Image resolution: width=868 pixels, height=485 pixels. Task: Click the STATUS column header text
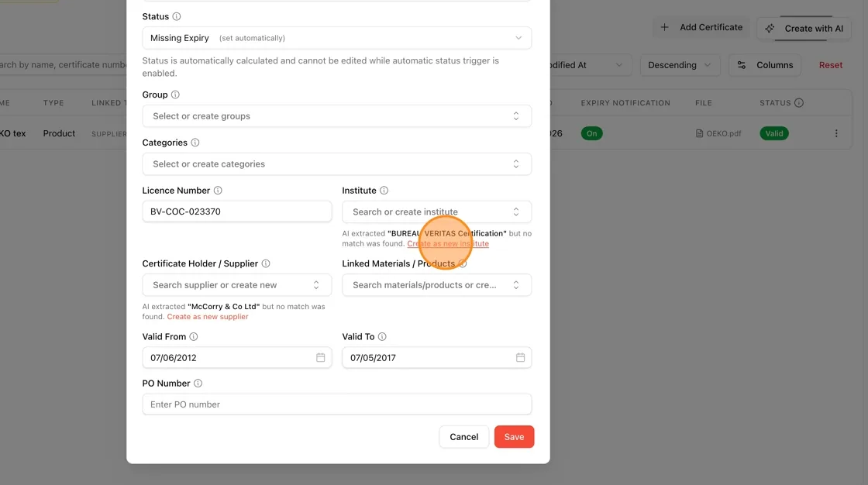[775, 103]
